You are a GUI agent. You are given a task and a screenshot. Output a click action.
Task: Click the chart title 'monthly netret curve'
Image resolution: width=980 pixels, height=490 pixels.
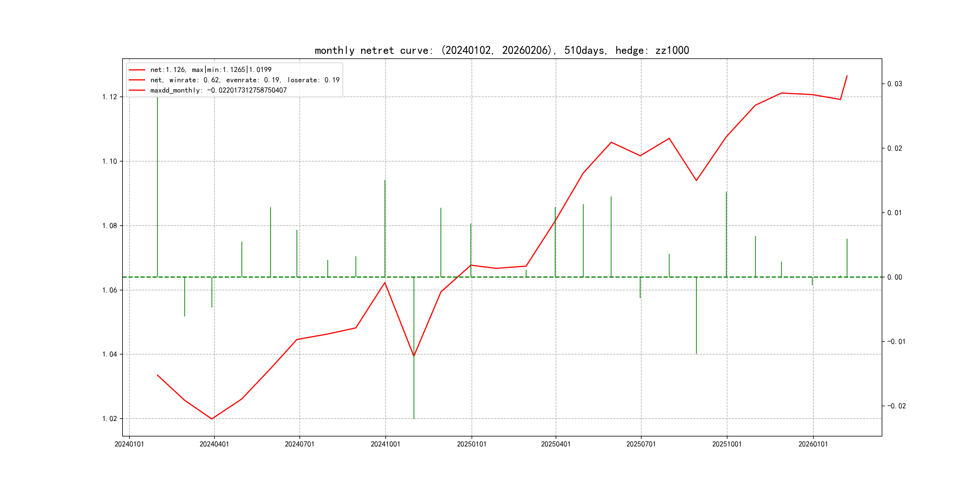coord(501,50)
